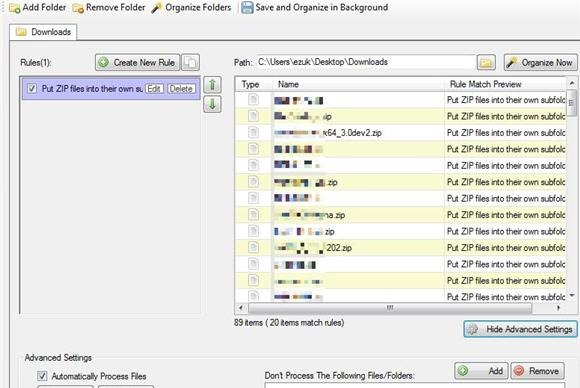The height and width of the screenshot is (388, 580).
Task: Toggle the Put ZIP files rule checkbox
Action: tap(32, 89)
